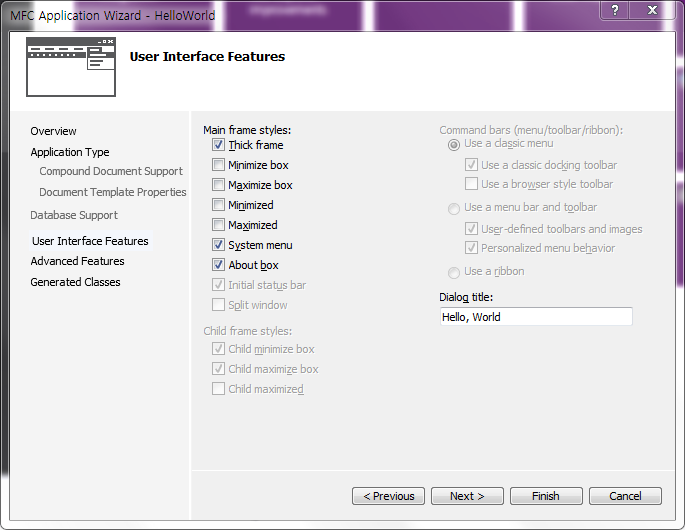Click the Cancel button

click(625, 496)
